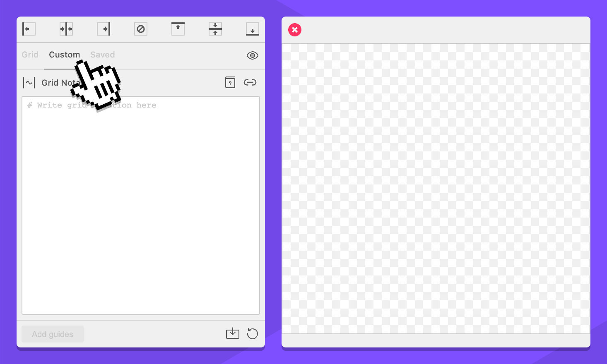Add a guide to the left edge

click(x=29, y=29)
